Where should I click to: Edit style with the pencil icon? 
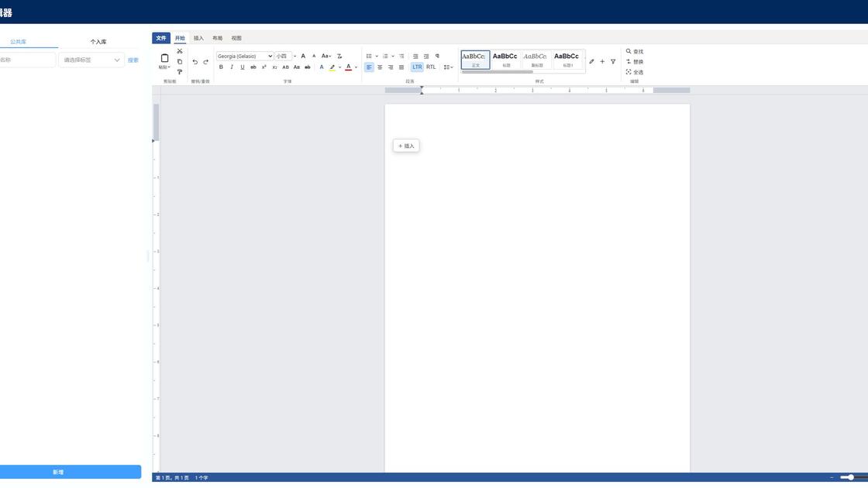tap(592, 61)
